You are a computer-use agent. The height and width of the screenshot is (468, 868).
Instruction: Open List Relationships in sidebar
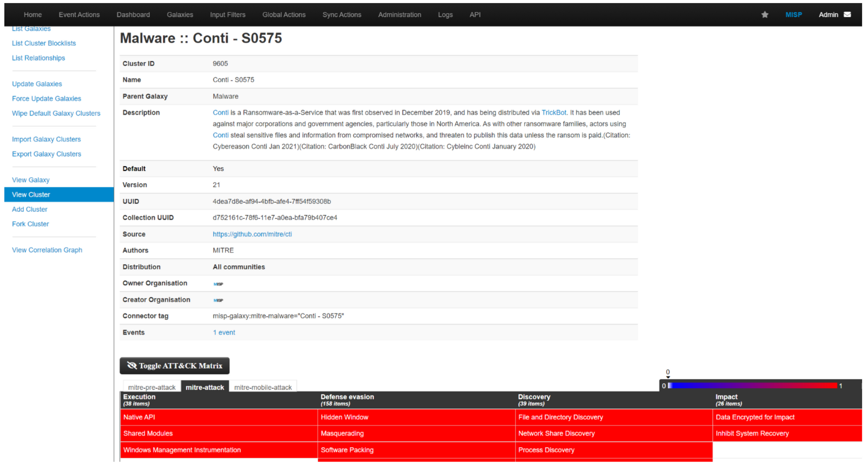click(x=38, y=58)
